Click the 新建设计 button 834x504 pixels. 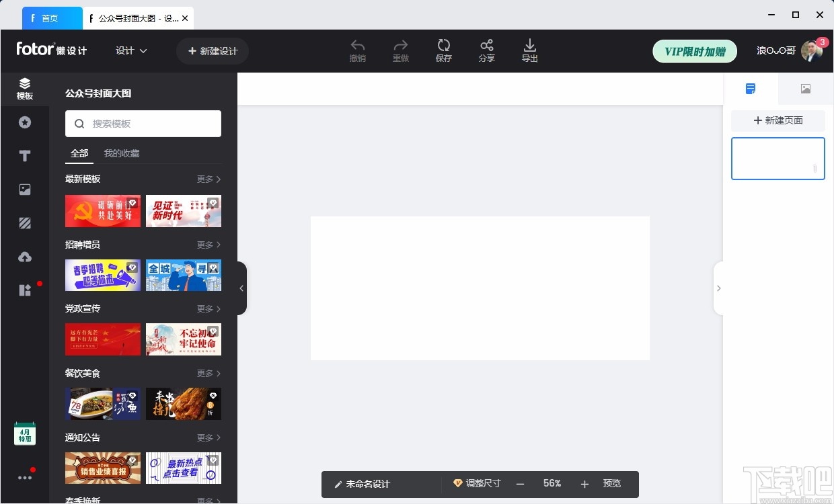(213, 50)
